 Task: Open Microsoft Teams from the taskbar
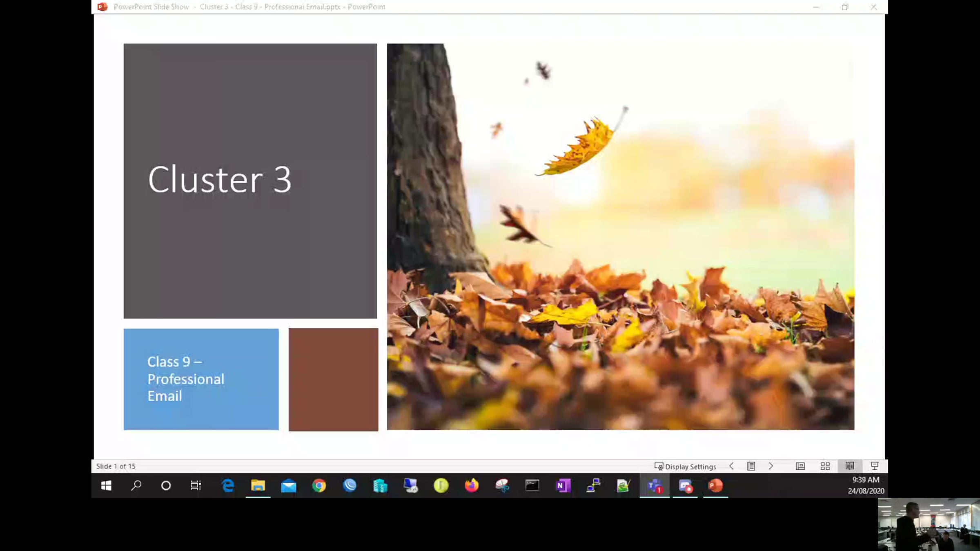655,486
